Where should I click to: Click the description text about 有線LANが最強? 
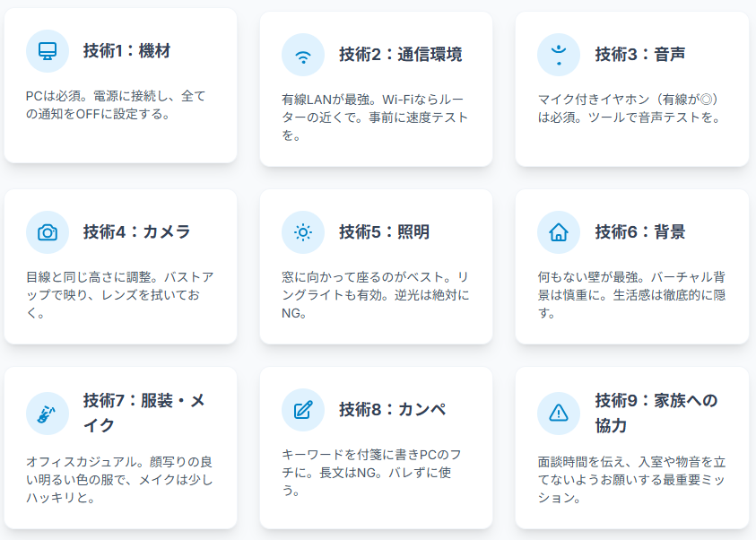(x=375, y=117)
